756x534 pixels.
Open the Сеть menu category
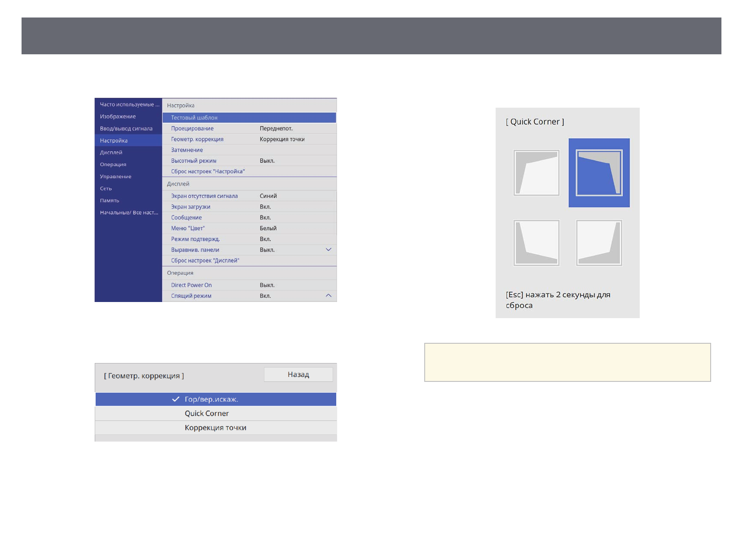106,188
